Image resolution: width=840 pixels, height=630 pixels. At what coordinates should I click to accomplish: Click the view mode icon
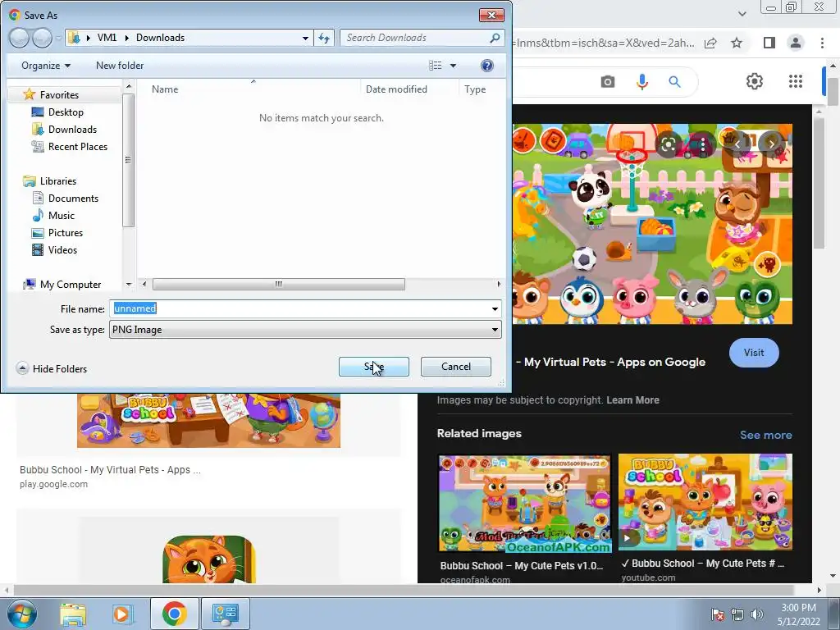[x=435, y=66]
